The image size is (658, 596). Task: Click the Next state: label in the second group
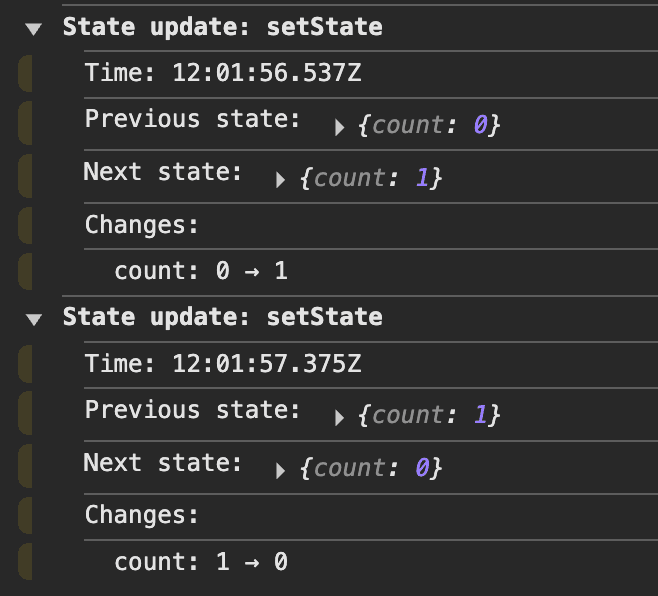point(163,463)
